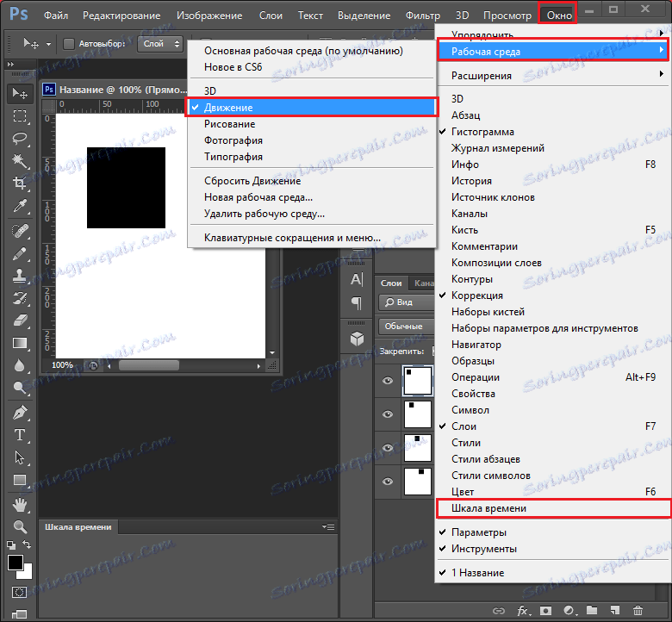Select the Pen tool
Viewport: 672px width, 622px height.
20,413
